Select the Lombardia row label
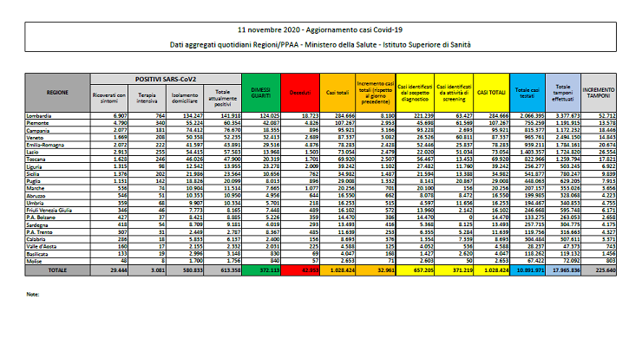This screenshot has width=642, height=364. point(36,114)
